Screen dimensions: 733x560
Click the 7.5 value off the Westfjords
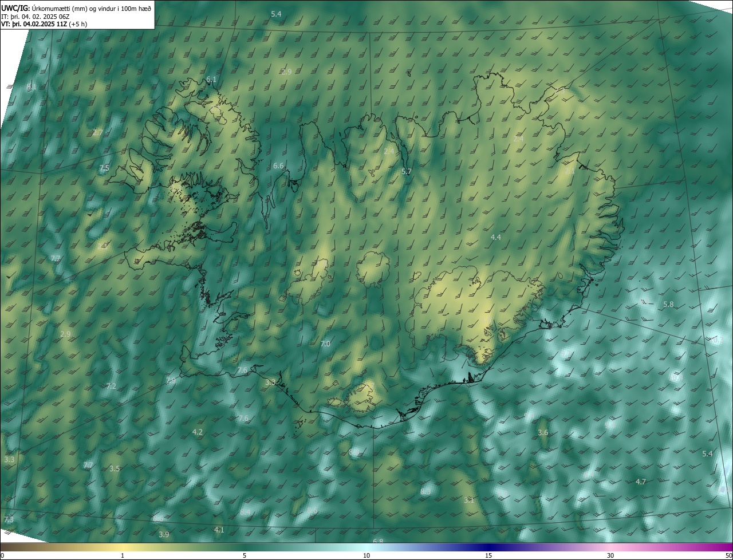[x=104, y=168]
